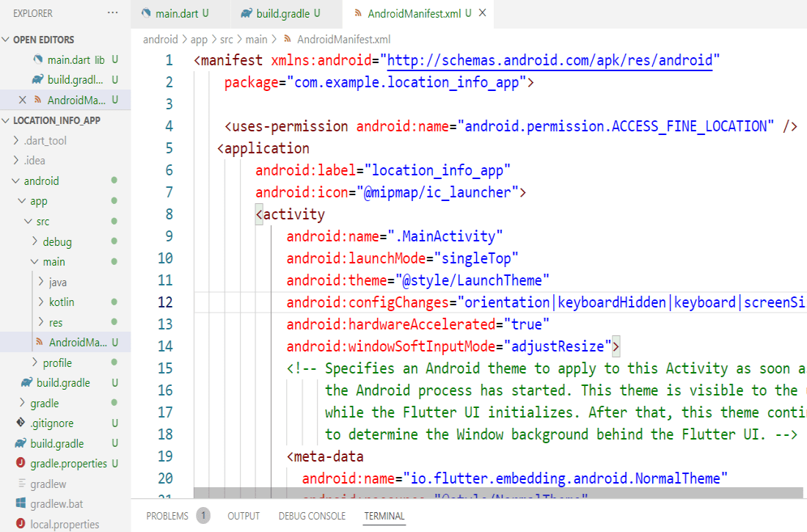Image resolution: width=807 pixels, height=532 pixels.
Task: Click line number 8 in the gutter
Action: [x=169, y=214]
